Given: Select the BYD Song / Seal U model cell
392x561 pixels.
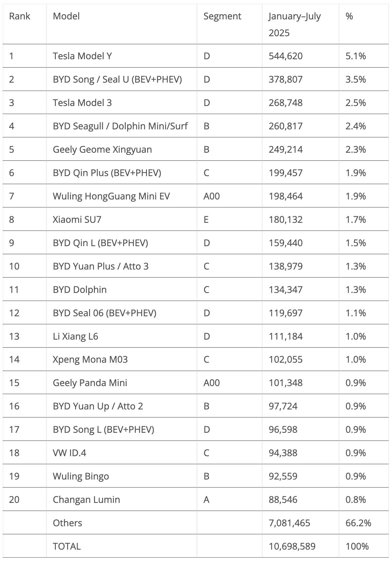Looking at the screenshot, I should pos(117,79).
